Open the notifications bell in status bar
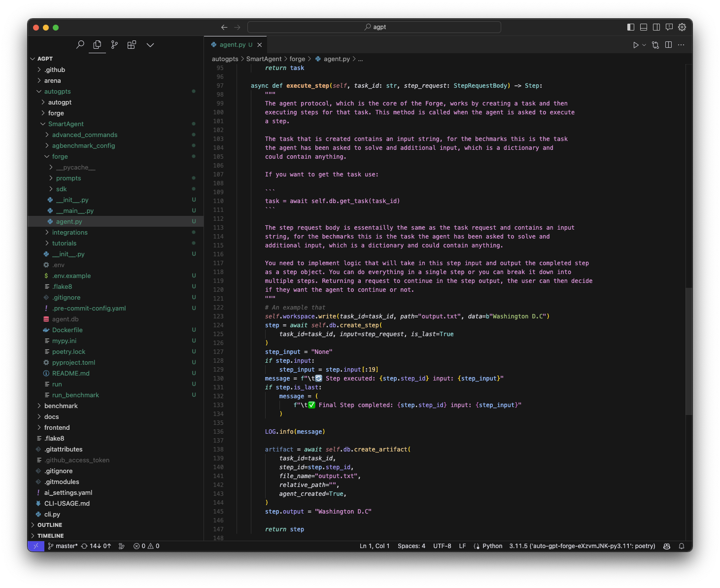This screenshot has height=588, width=720. click(x=682, y=546)
